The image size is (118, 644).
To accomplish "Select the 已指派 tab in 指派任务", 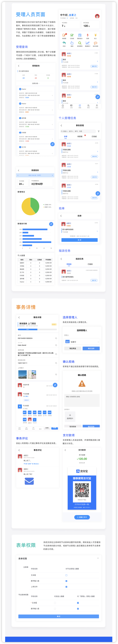I will 90,264.
